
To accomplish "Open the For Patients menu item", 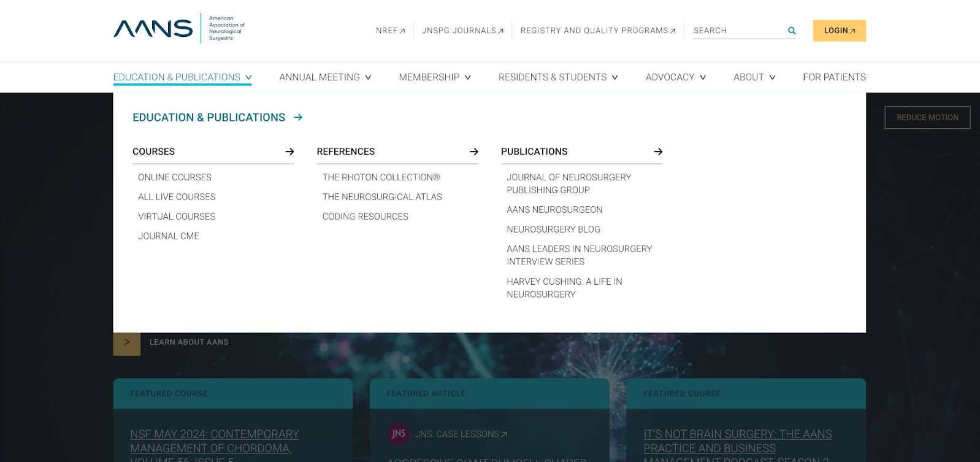I will (834, 77).
